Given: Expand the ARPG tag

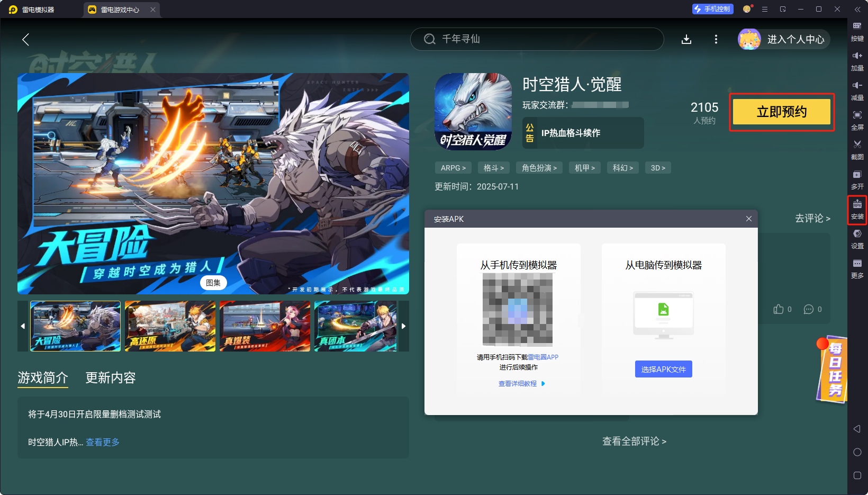Looking at the screenshot, I should 453,168.
